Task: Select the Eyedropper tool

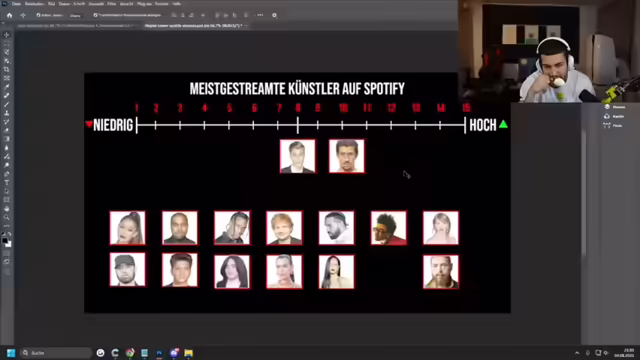Action: [x=7, y=87]
